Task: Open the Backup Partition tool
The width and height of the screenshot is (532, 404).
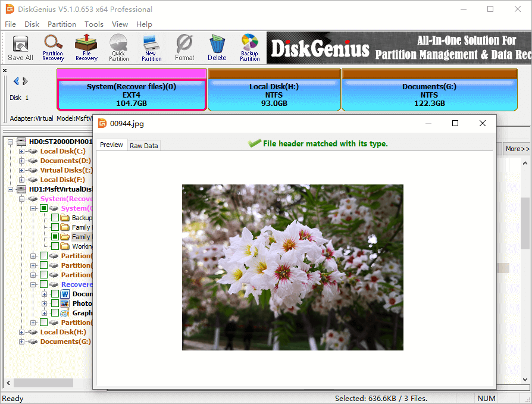Action: [249, 48]
